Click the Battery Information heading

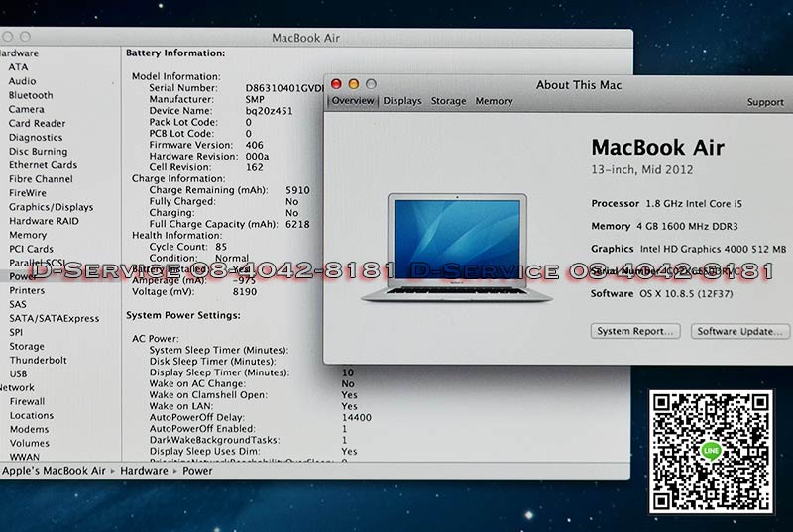175,53
